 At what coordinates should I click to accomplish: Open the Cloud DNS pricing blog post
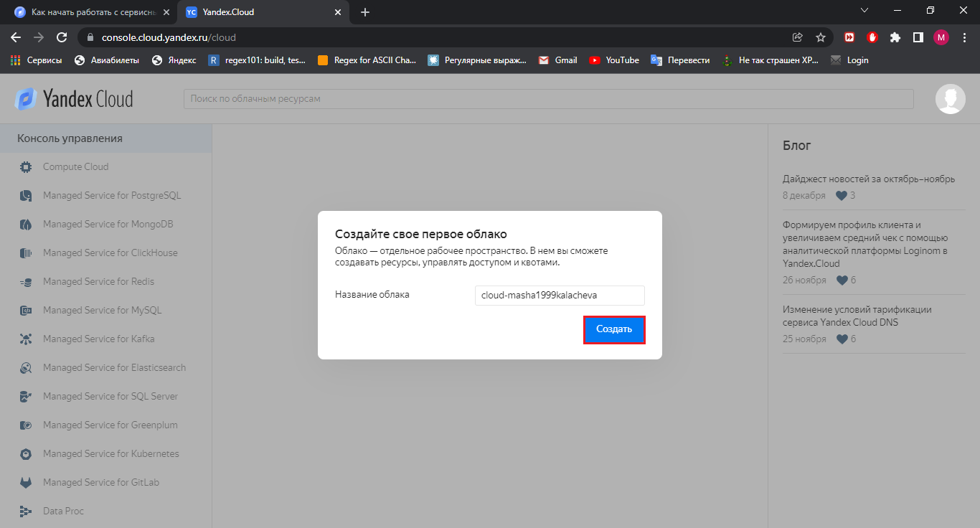tap(857, 316)
